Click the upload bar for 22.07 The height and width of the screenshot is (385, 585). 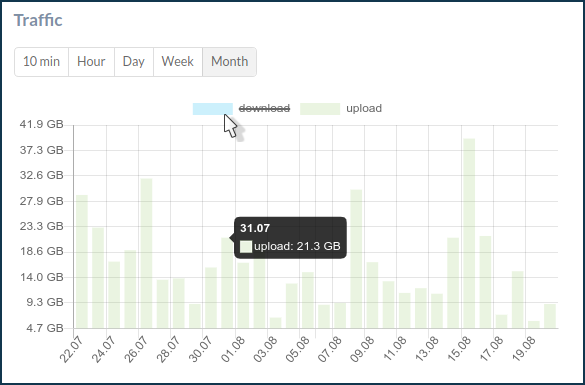(82, 262)
